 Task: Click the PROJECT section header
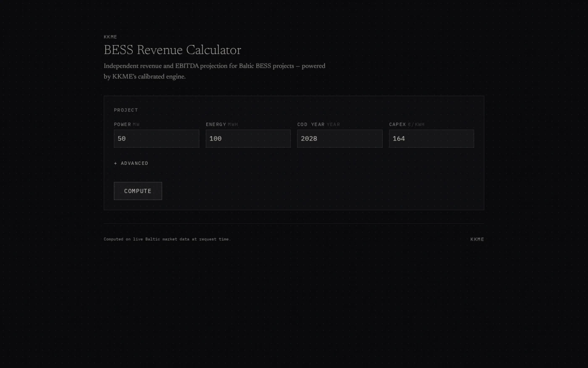point(126,110)
